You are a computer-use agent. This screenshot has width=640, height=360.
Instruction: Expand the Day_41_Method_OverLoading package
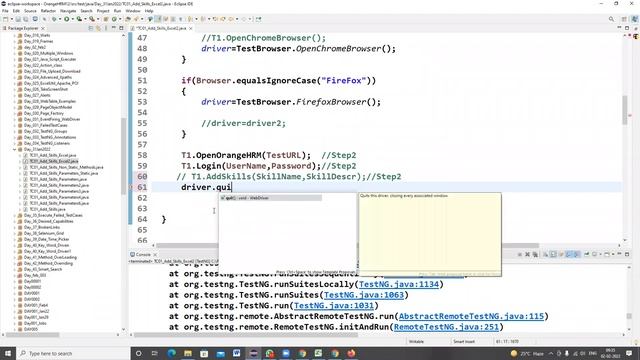15,258
